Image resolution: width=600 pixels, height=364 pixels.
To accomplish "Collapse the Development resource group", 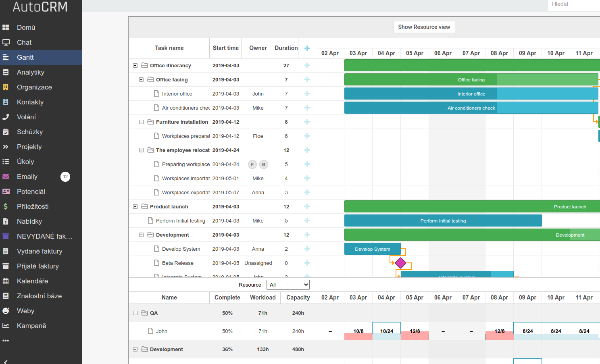I will (135, 349).
